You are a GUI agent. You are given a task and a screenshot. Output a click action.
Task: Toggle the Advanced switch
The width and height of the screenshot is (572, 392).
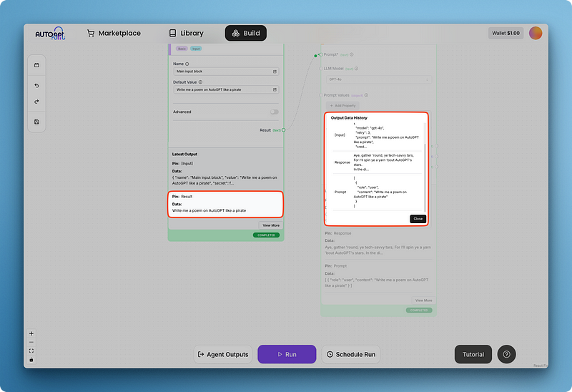(x=275, y=112)
